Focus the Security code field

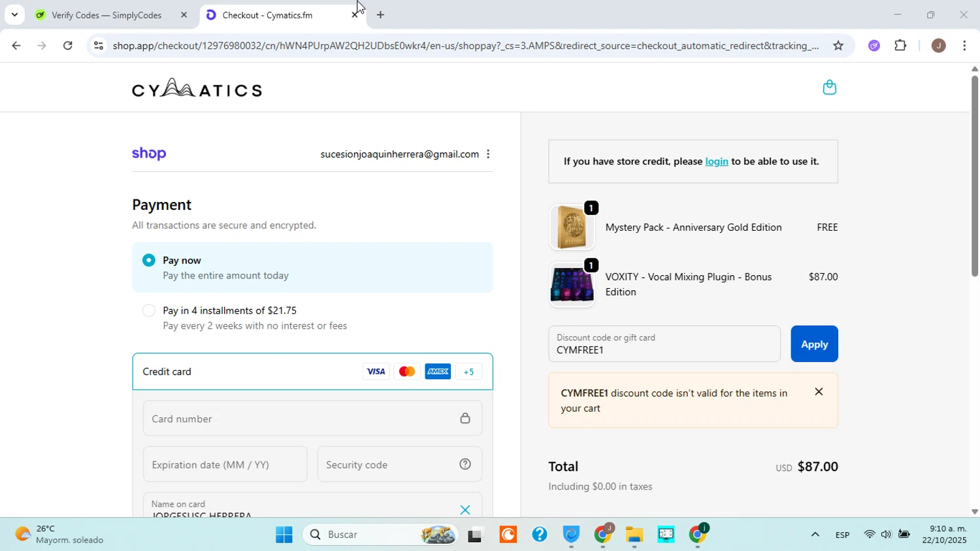click(400, 464)
